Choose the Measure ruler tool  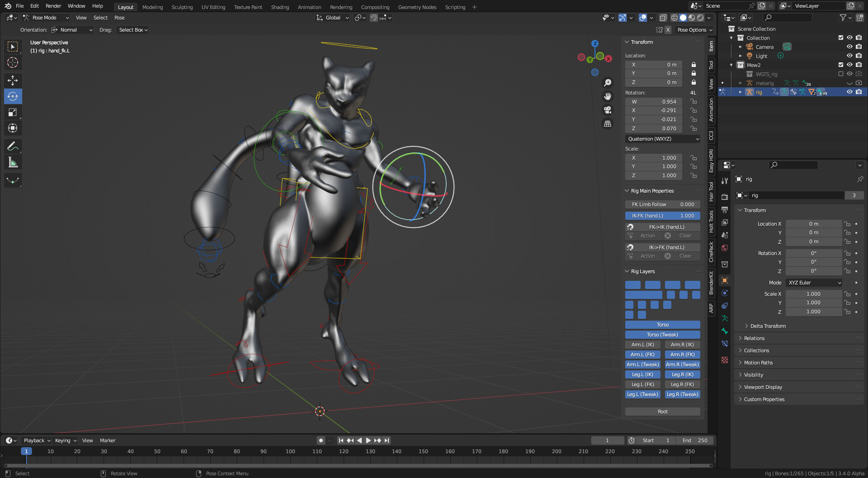pos(13,162)
